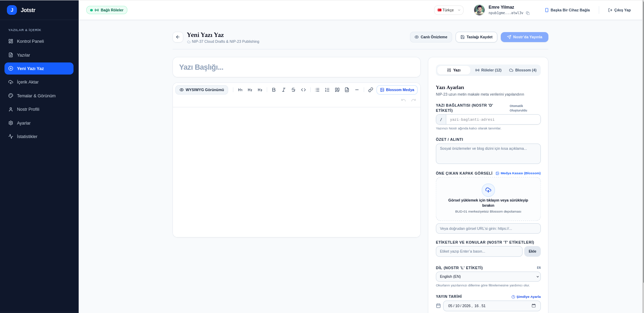Publish with Nostr'da Yayınla button
The width and height of the screenshot is (644, 313).
tap(525, 37)
